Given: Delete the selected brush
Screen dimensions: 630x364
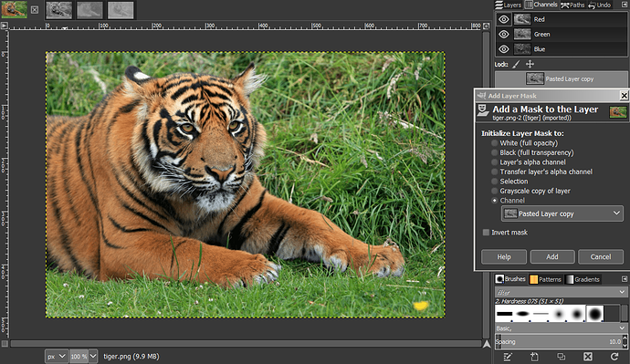Looking at the screenshot, I should click(x=587, y=357).
